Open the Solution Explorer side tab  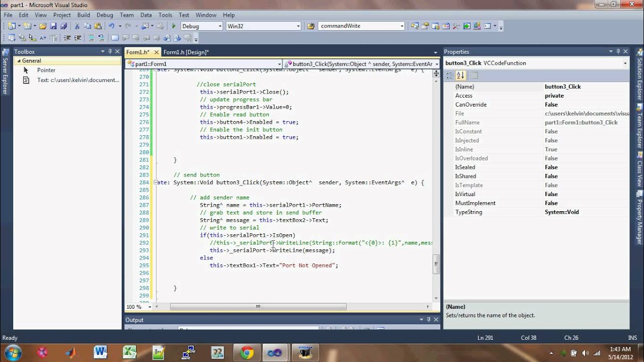tap(639, 75)
